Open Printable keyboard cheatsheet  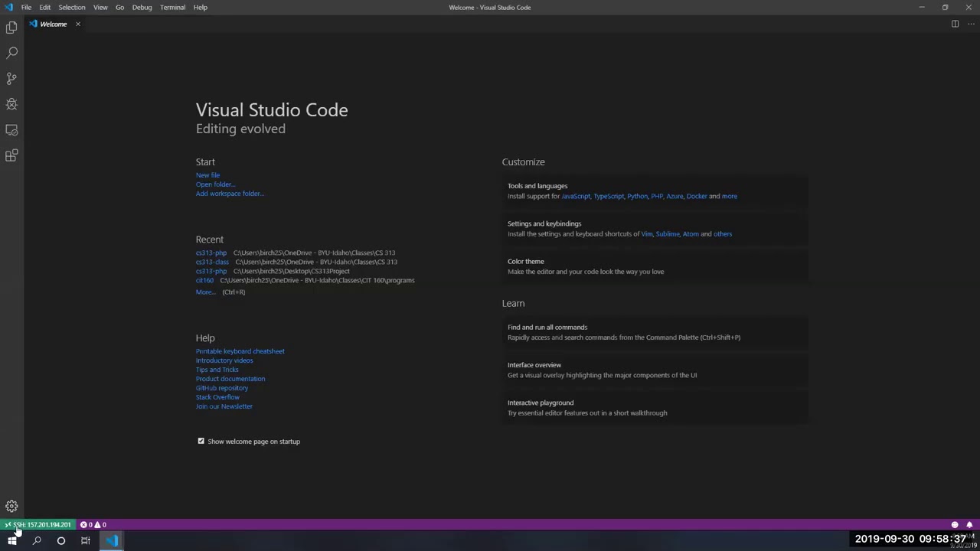pyautogui.click(x=240, y=351)
